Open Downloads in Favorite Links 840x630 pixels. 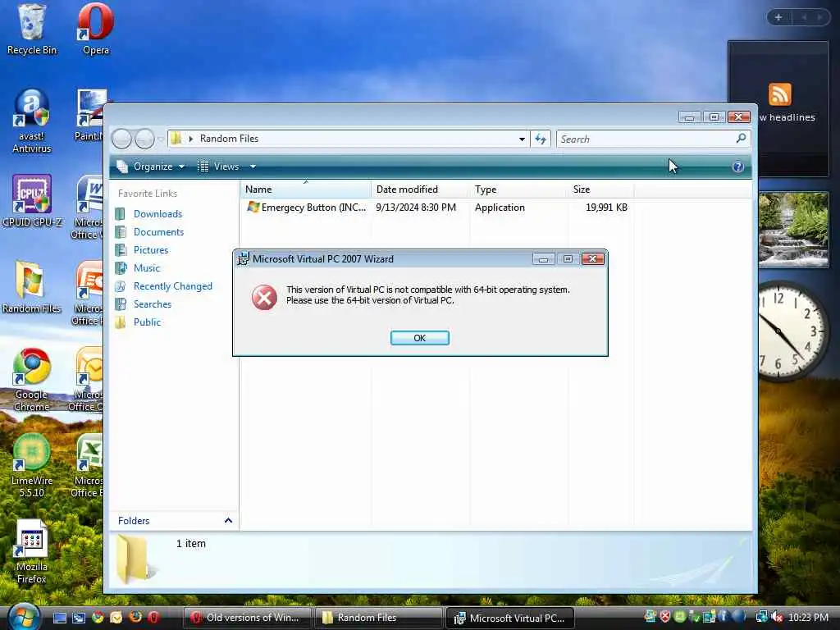(157, 214)
